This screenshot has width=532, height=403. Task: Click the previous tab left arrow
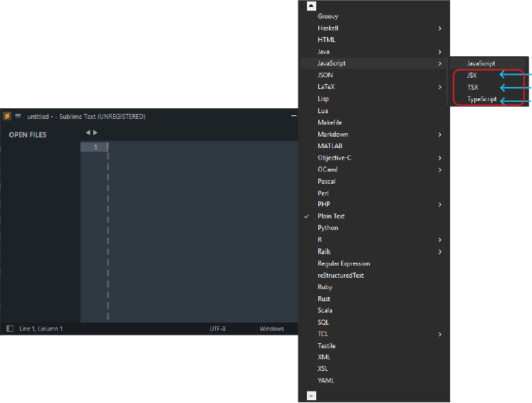pos(88,132)
